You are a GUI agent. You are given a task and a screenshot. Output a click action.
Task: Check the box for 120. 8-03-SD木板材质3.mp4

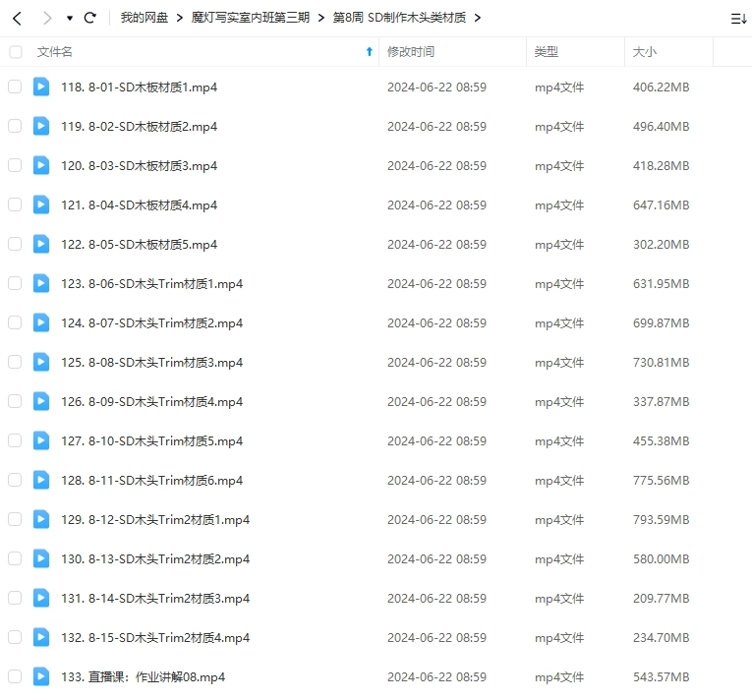pyautogui.click(x=15, y=165)
